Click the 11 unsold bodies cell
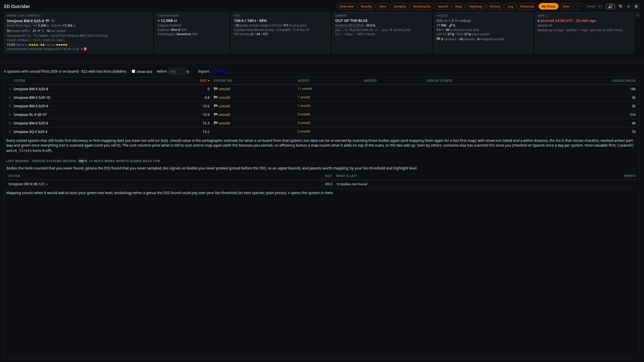 [x=305, y=89]
